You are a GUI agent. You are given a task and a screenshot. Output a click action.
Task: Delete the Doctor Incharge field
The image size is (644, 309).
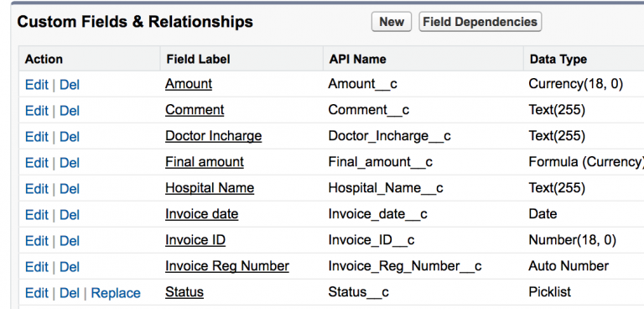tap(70, 137)
